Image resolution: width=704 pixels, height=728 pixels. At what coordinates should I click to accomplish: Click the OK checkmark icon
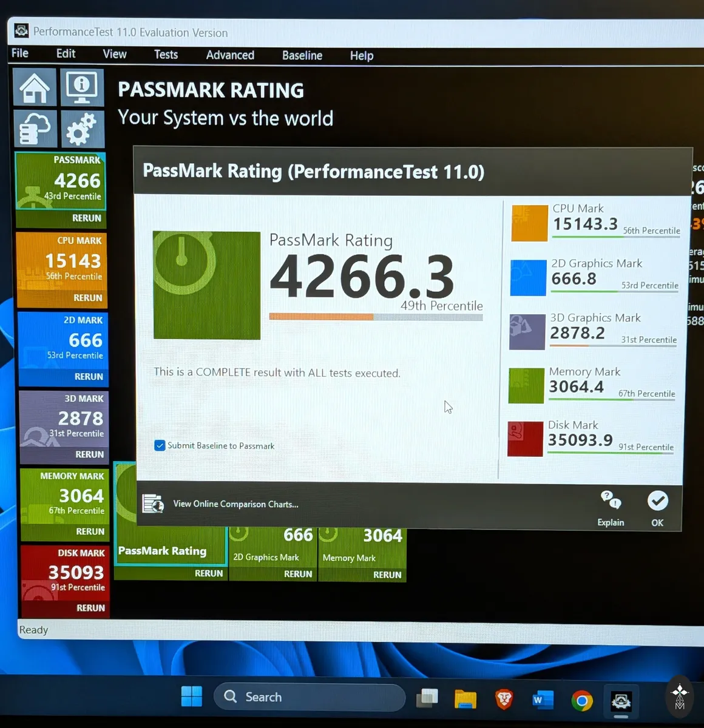[658, 500]
